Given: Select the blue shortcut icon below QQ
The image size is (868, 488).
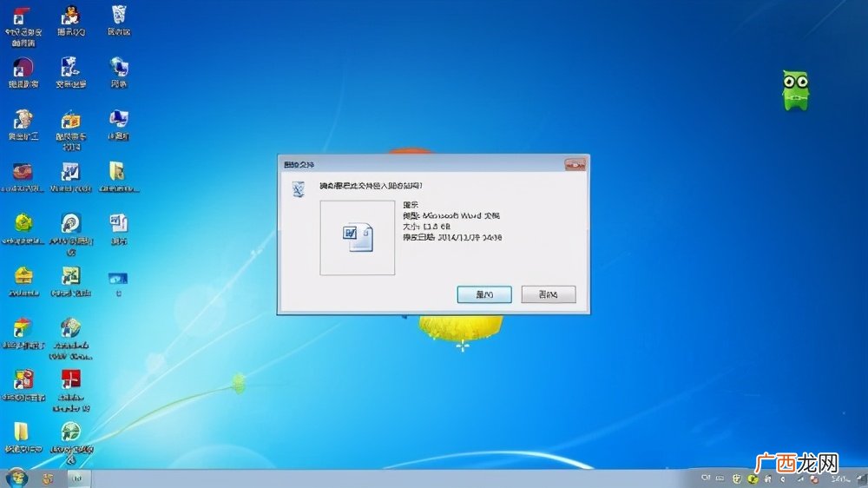Looking at the screenshot, I should [71, 73].
